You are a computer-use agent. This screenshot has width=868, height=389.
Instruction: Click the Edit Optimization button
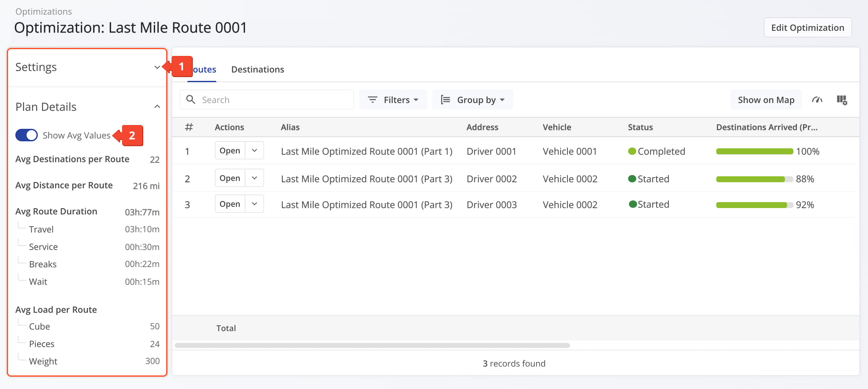tap(807, 28)
